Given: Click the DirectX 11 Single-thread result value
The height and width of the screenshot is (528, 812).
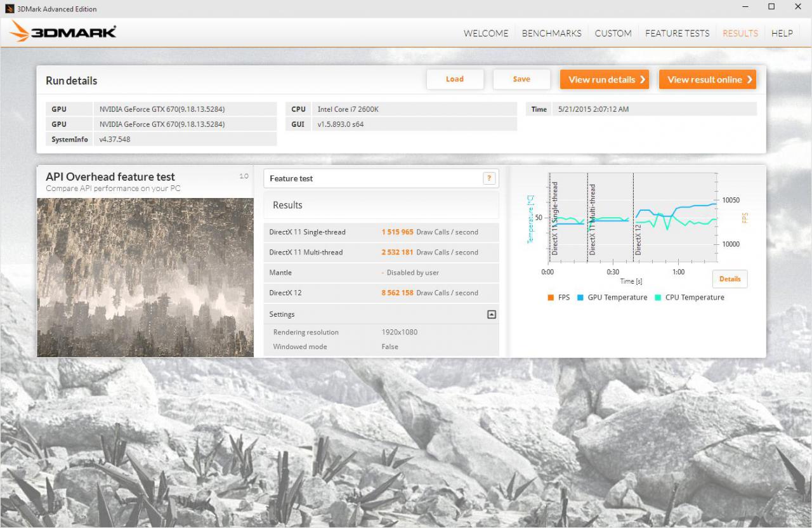Looking at the screenshot, I should pos(398,232).
